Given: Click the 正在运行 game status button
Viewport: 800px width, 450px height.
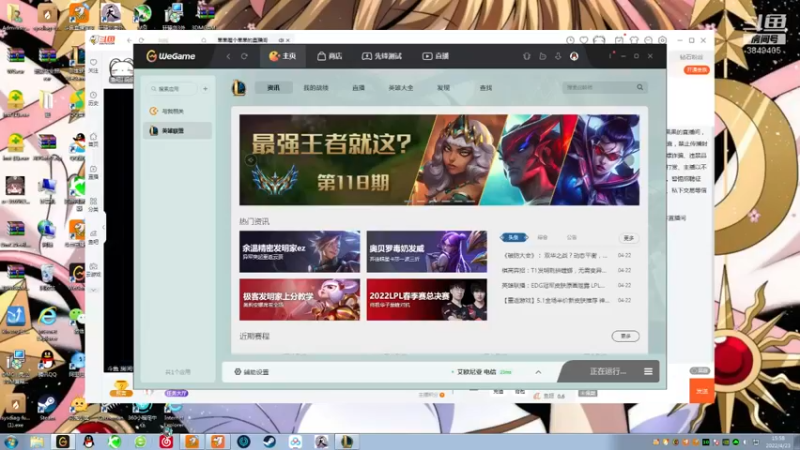Looking at the screenshot, I should pyautogui.click(x=607, y=371).
